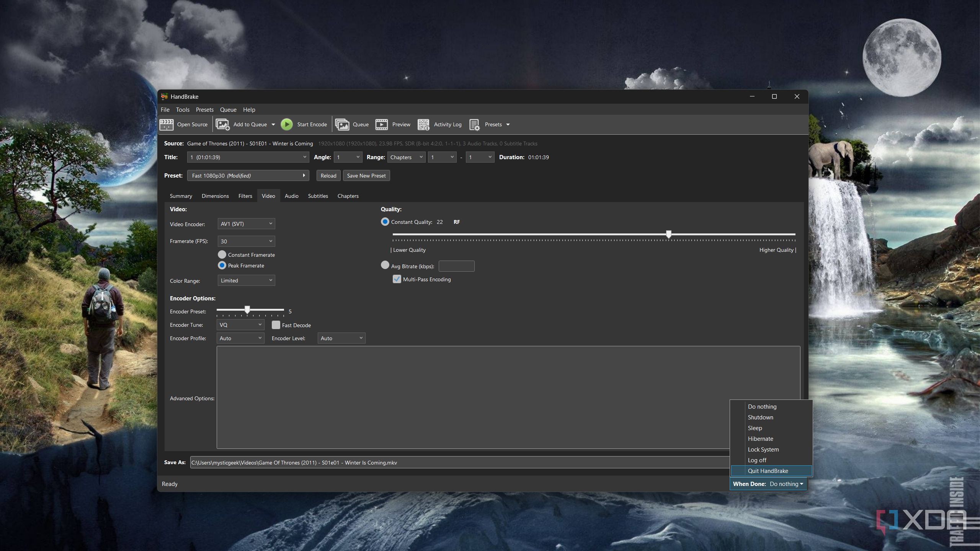
Task: Switch to the Dimensions tab
Action: tap(215, 196)
